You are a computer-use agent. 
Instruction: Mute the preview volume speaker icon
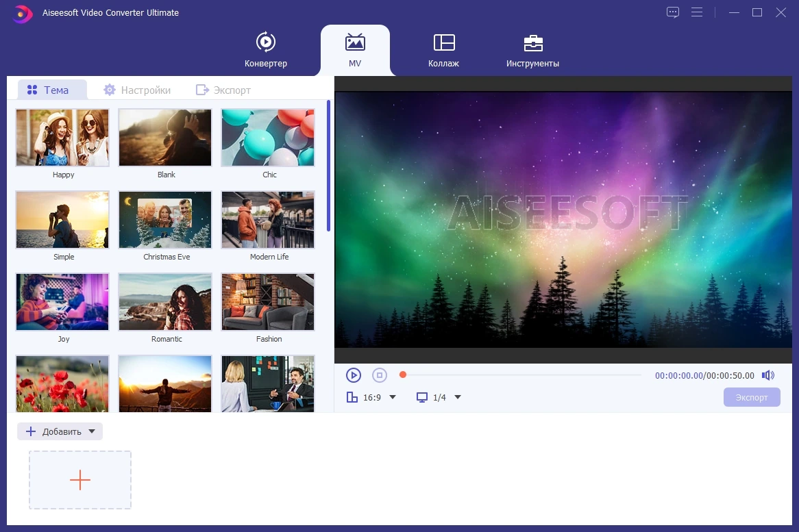point(768,375)
